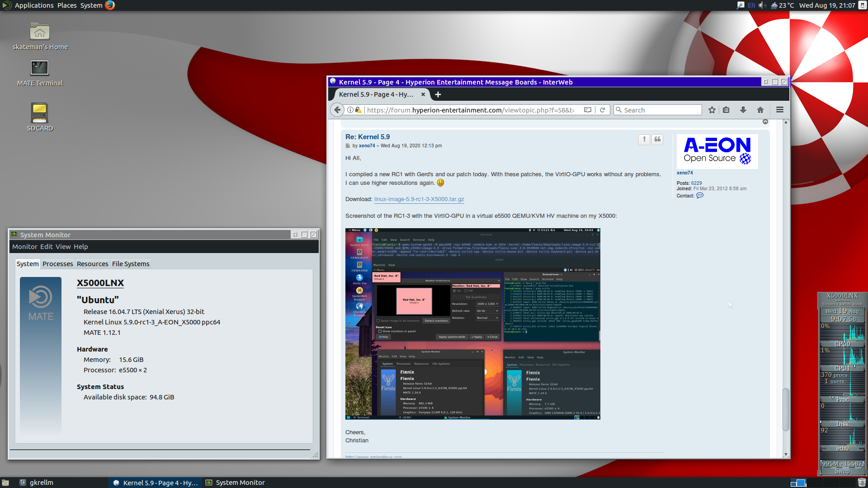This screenshot has width=868, height=488.
Task: Launch MATE Terminal from desktop
Action: (x=40, y=73)
